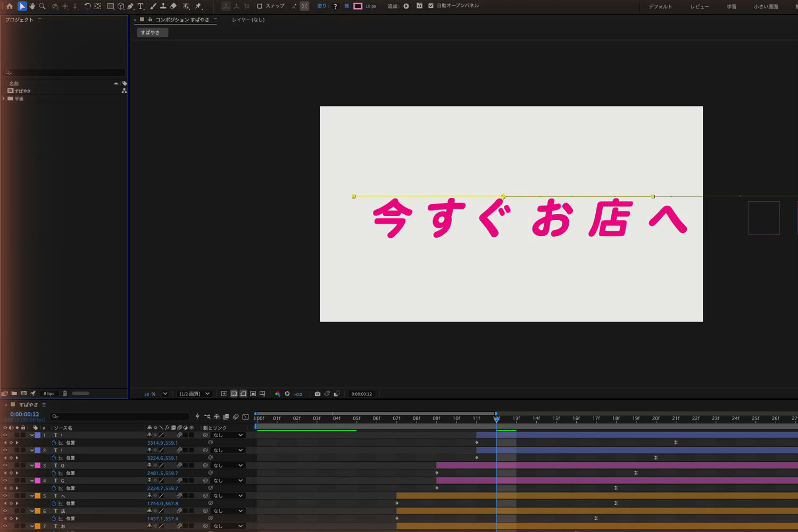The height and width of the screenshot is (532, 798).
Task: Click the 8 bpc color depth button
Action: (49, 394)
